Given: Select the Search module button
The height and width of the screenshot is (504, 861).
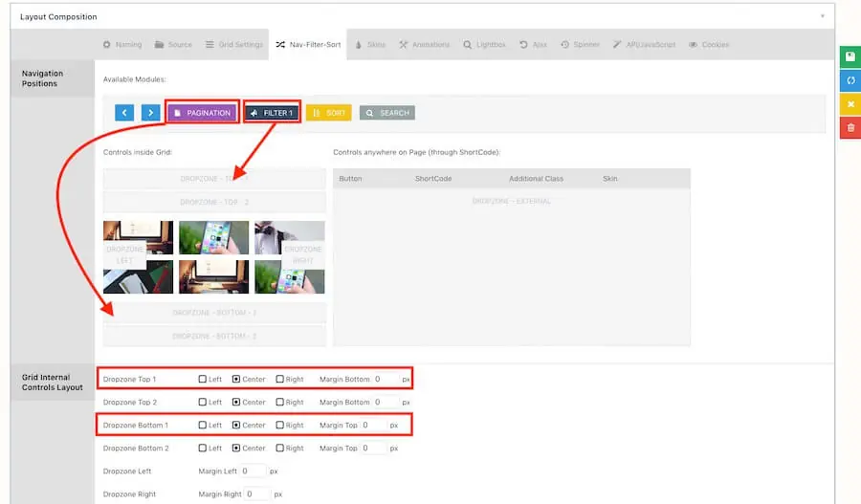Looking at the screenshot, I should 387,113.
